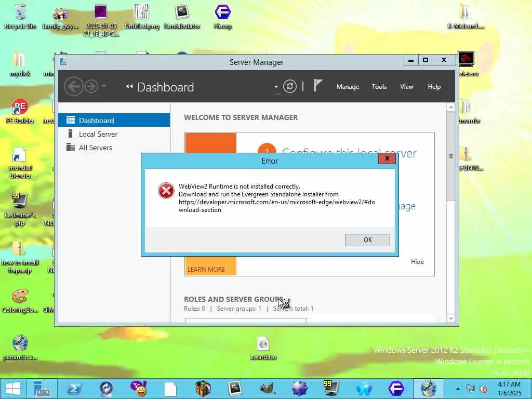Click the Server Manager taskbar icon
532x399 pixels.
[x=43, y=389]
